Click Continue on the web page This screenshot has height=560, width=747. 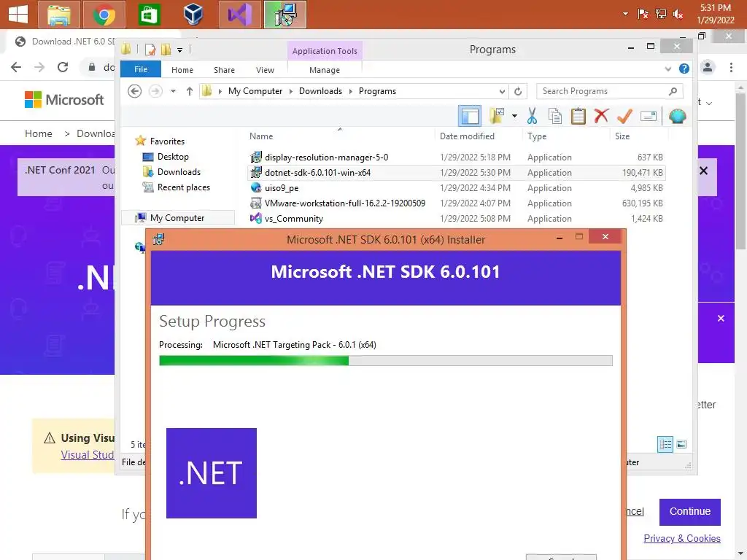tap(690, 511)
